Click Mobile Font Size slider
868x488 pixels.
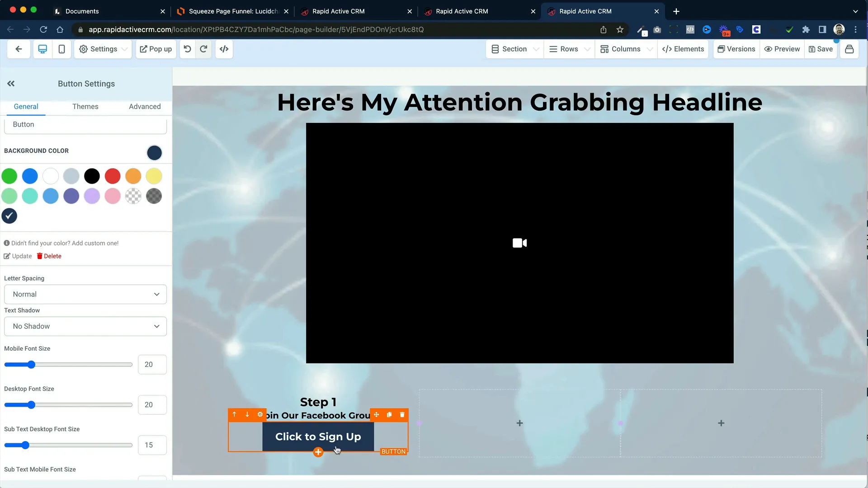[x=68, y=365]
